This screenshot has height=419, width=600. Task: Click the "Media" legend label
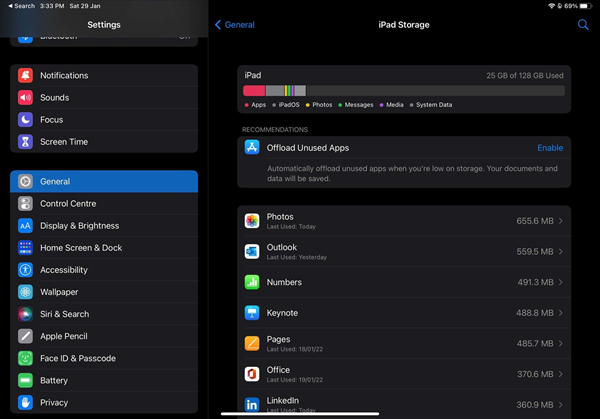point(395,104)
